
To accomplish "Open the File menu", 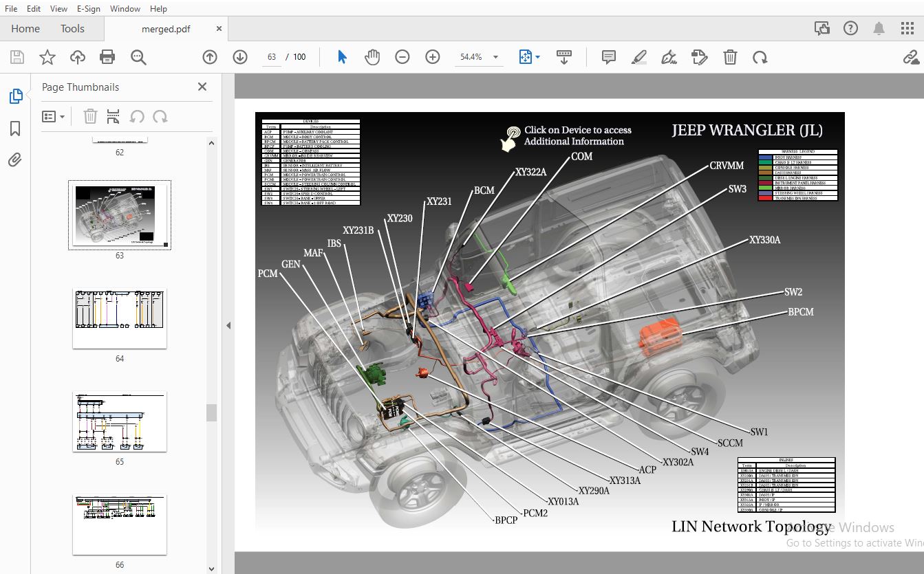I will click(x=12, y=9).
